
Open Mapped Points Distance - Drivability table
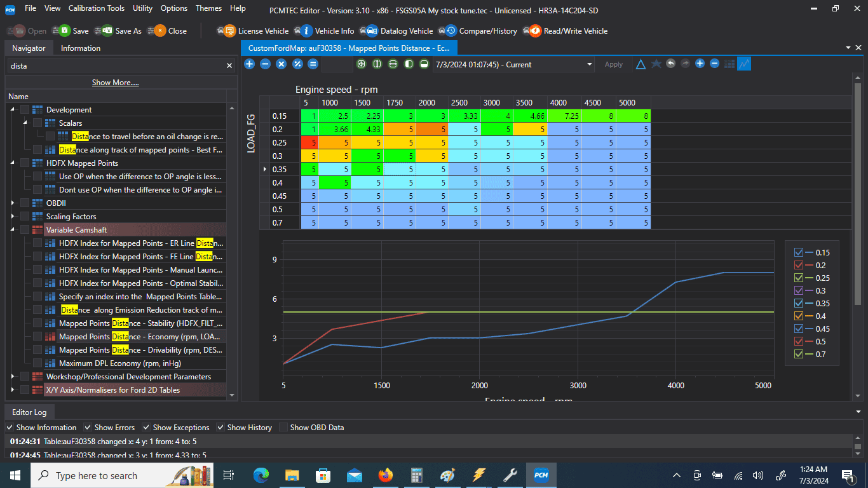tap(141, 350)
